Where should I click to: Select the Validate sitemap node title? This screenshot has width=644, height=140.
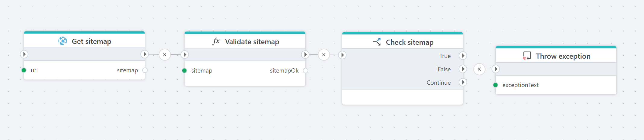coord(252,42)
